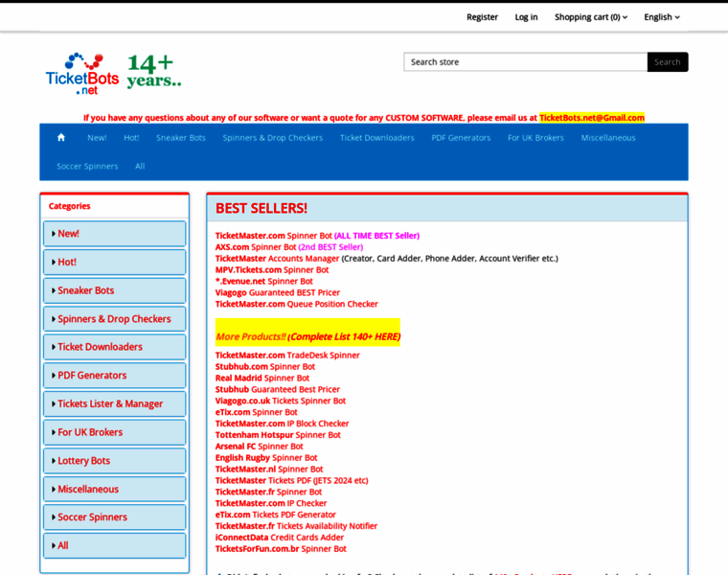Click the Register link
This screenshot has width=728, height=575.
482,17
